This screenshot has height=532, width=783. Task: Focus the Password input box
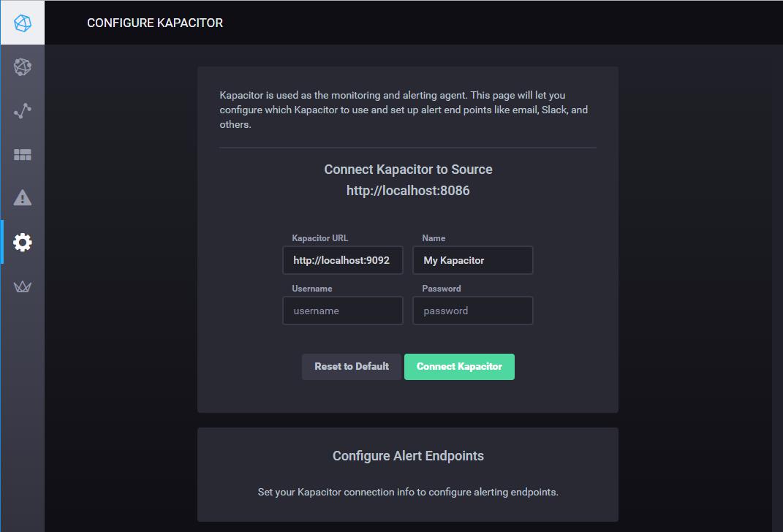click(x=472, y=311)
